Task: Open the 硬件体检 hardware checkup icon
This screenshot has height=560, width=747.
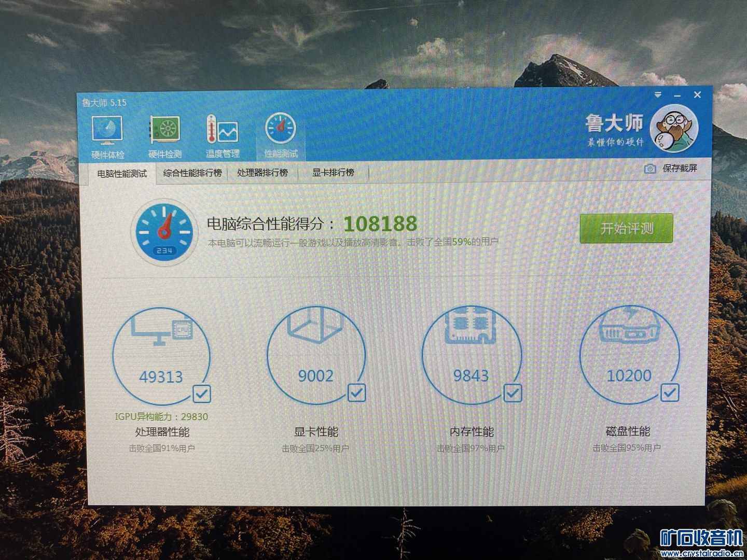Action: point(108,137)
